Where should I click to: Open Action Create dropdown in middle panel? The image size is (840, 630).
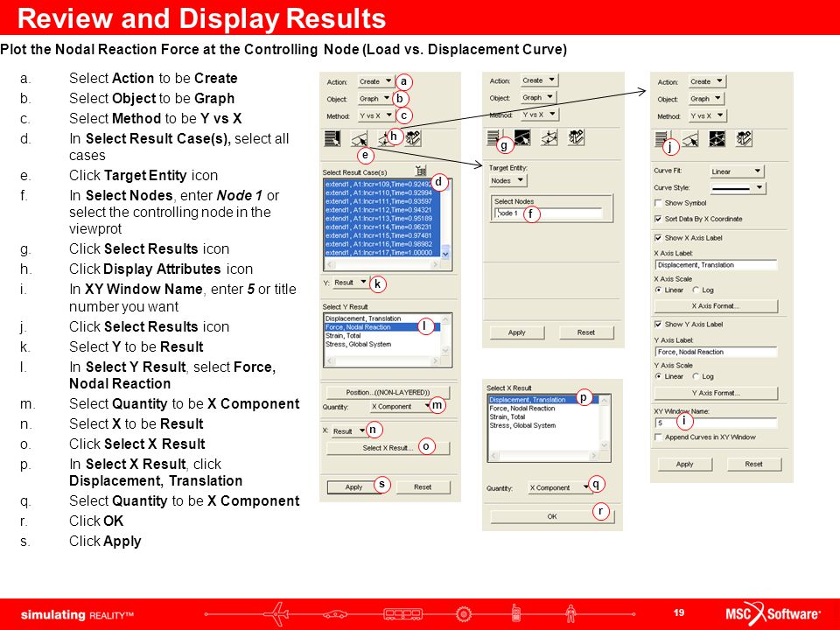tap(540, 80)
